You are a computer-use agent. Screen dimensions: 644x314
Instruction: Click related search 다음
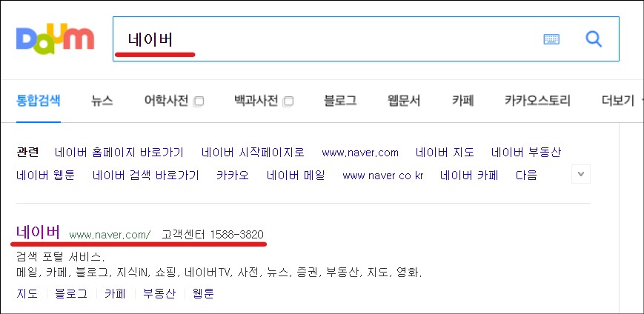click(526, 176)
